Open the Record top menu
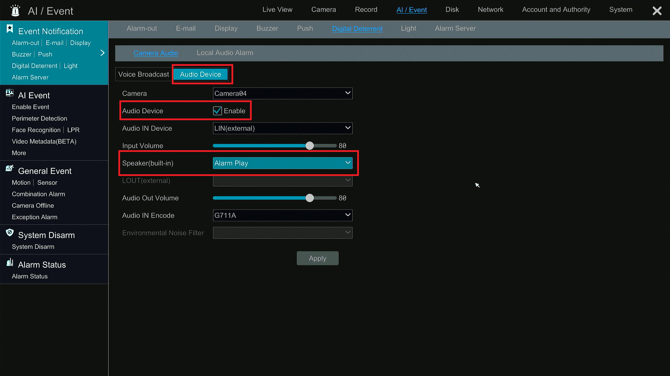The image size is (670, 376). pyautogui.click(x=366, y=9)
